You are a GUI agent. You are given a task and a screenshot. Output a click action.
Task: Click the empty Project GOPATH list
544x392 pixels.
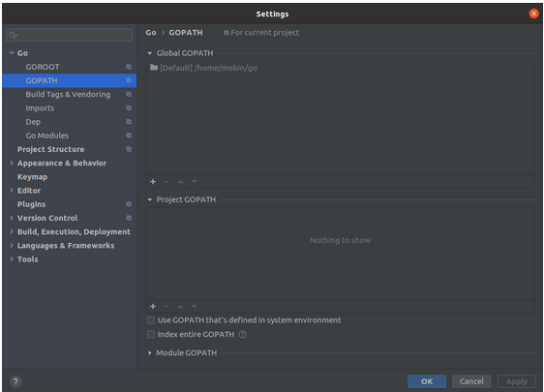pos(340,254)
